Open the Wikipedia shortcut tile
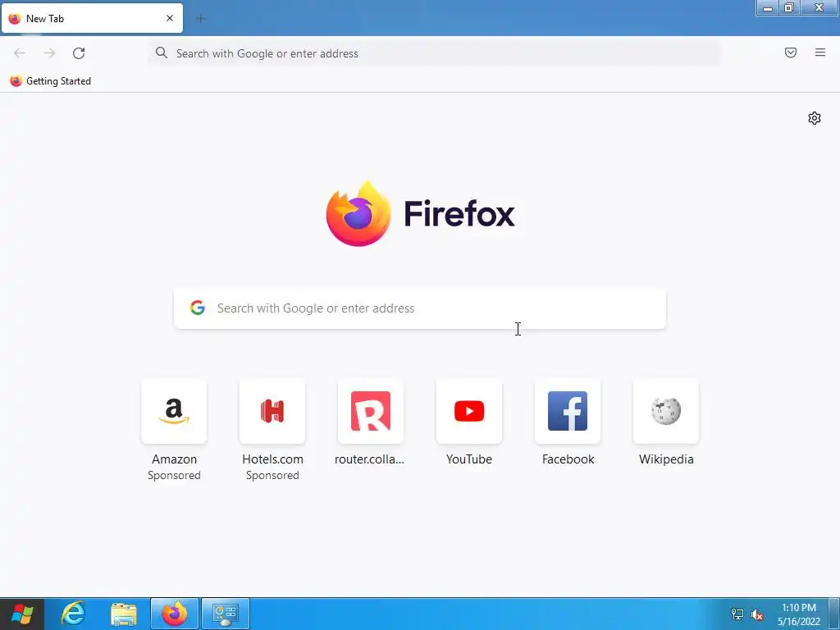Screen dimensions: 840x630 [x=666, y=411]
